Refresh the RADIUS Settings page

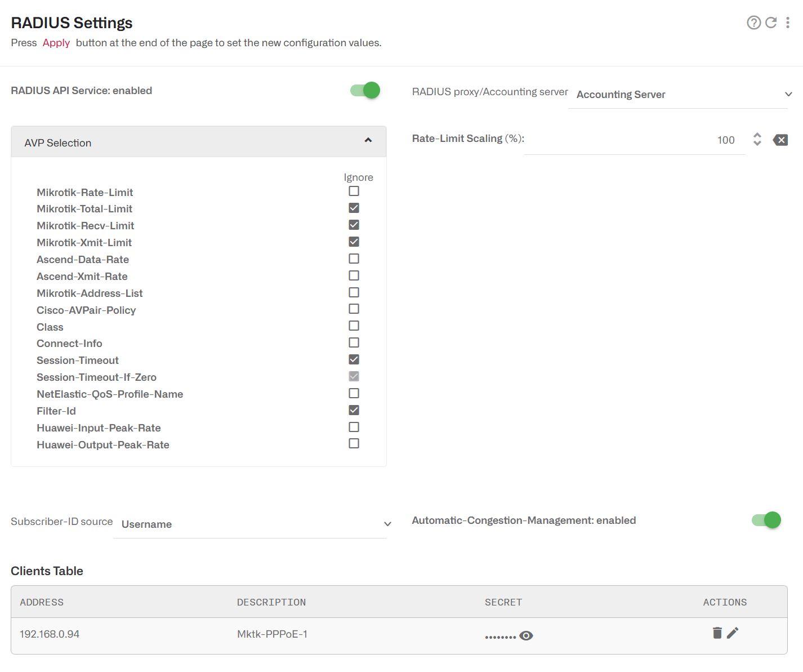pos(770,23)
